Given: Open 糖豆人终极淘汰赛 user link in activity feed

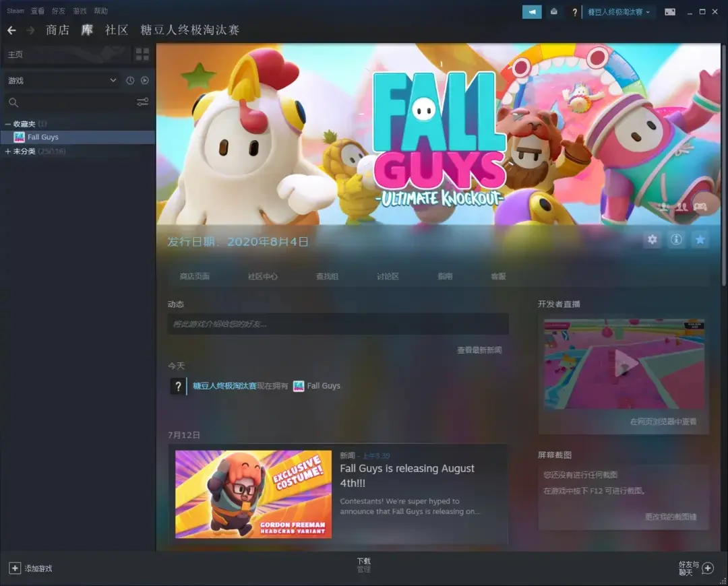Looking at the screenshot, I should click(224, 386).
